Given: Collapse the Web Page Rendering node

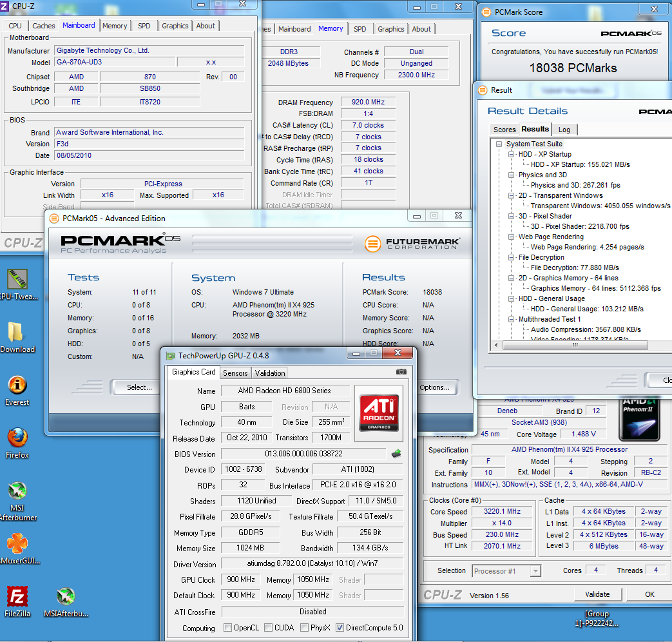Looking at the screenshot, I should point(512,237).
